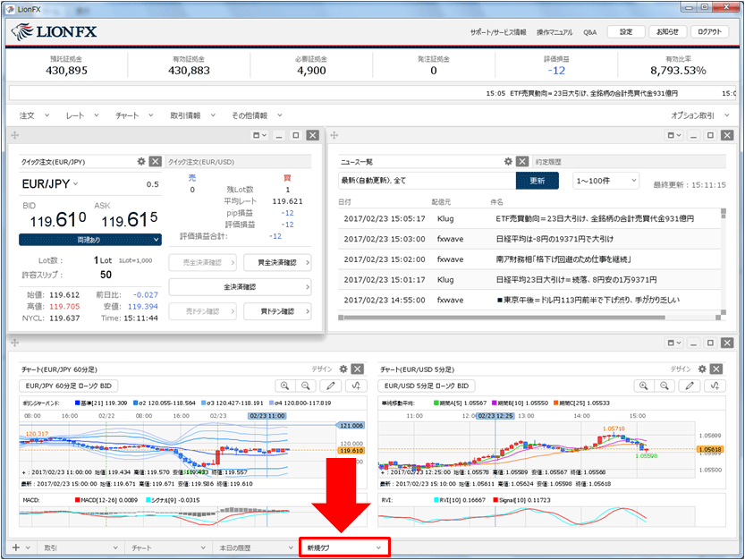Click the LIONFX logo

[55, 32]
